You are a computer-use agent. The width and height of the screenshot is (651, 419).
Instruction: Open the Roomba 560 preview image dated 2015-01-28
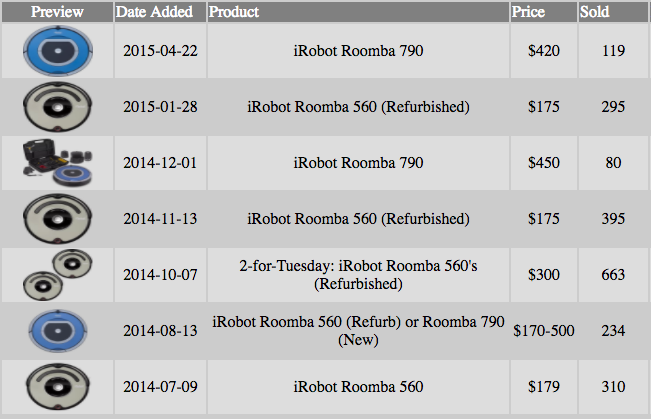[x=57, y=107]
